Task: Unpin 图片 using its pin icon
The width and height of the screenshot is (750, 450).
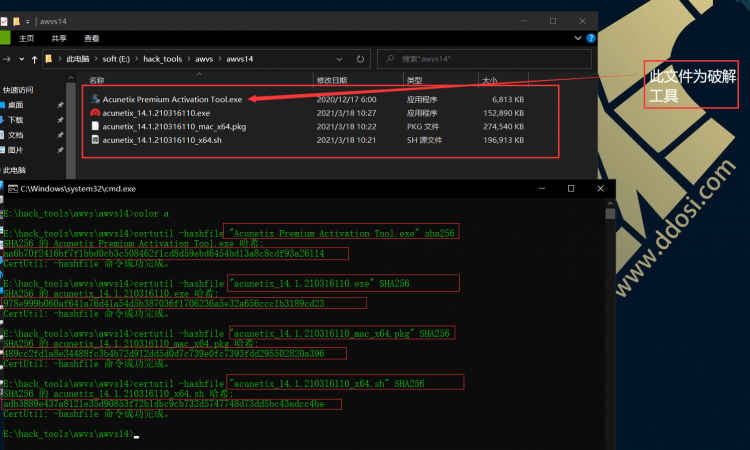Action: (x=60, y=150)
